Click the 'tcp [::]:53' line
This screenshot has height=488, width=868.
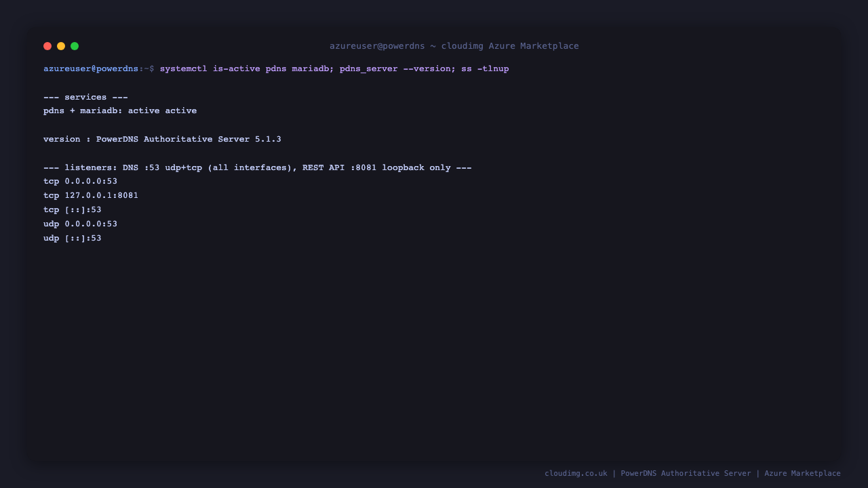tap(73, 209)
